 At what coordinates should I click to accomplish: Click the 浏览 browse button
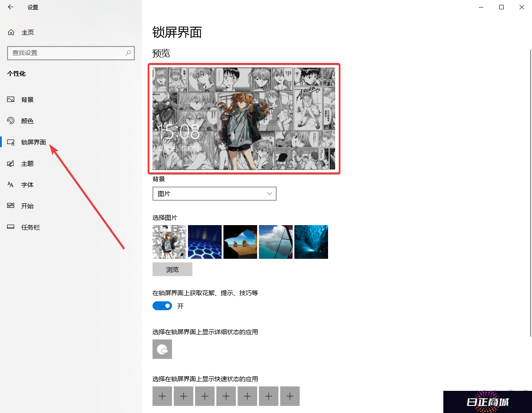click(172, 269)
